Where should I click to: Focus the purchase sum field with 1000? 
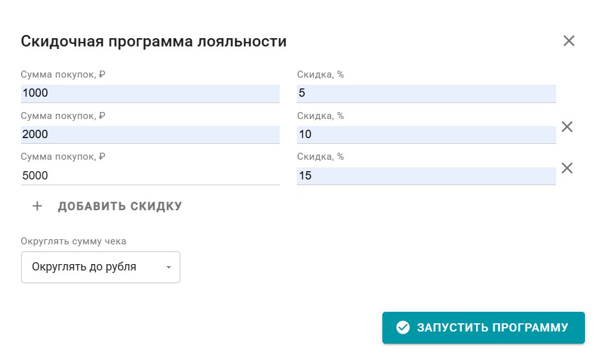click(x=150, y=94)
